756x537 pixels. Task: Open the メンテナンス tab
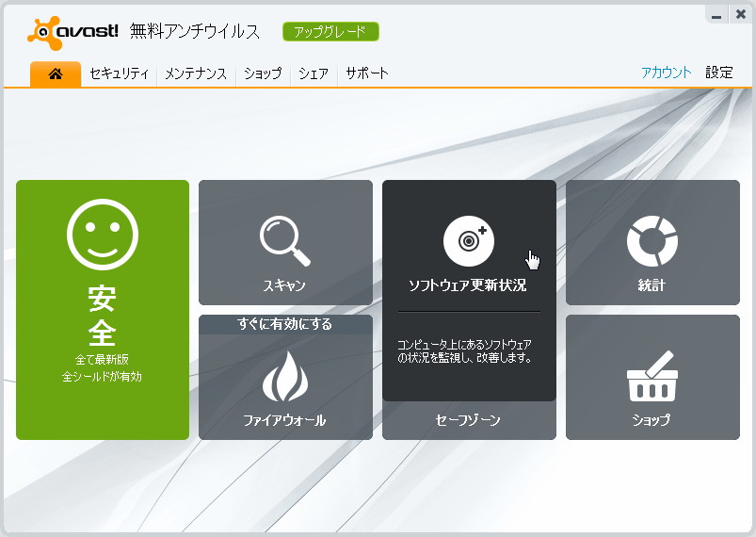196,73
